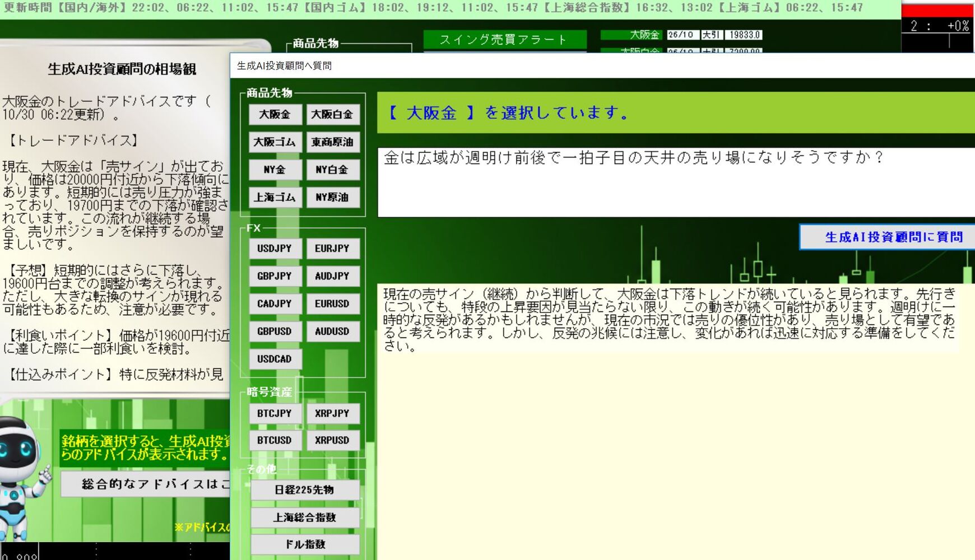This screenshot has height=560, width=975.
Task: Select the XRPUSD crypto button
Action: [x=333, y=440]
